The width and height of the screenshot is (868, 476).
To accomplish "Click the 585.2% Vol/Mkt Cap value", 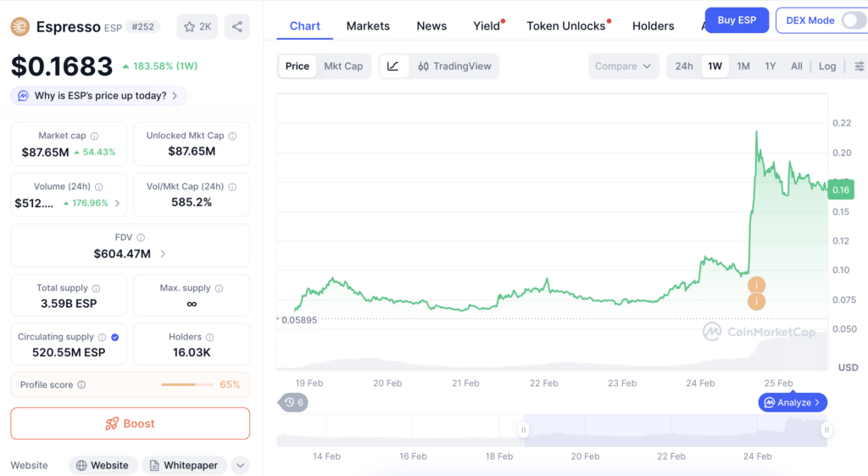I will click(x=192, y=202).
